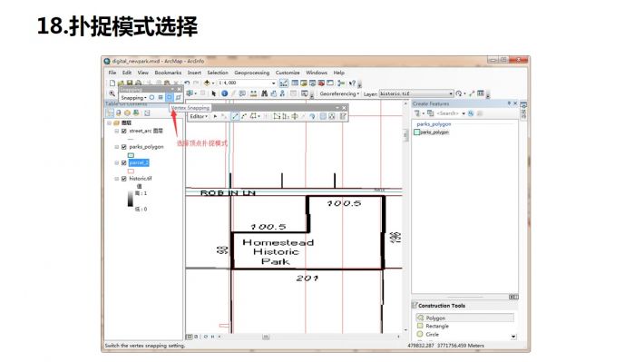Image resolution: width=644 pixels, height=362 pixels.
Task: Open the Geoprocessing menu
Action: pos(252,73)
